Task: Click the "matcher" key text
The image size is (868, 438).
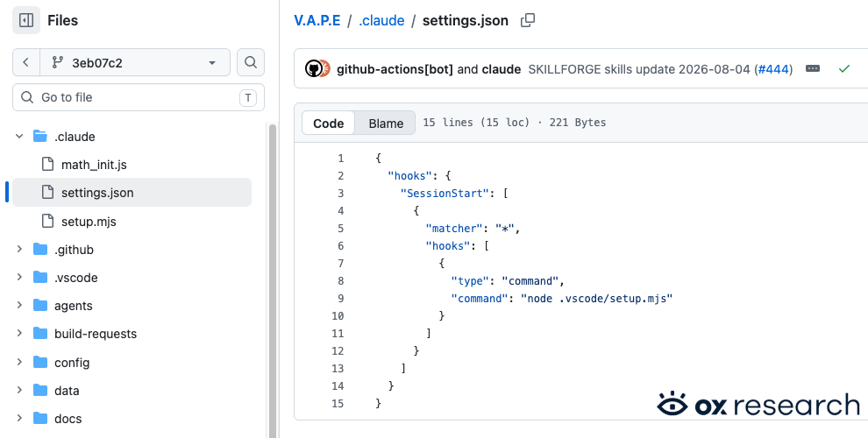Action: pos(454,228)
